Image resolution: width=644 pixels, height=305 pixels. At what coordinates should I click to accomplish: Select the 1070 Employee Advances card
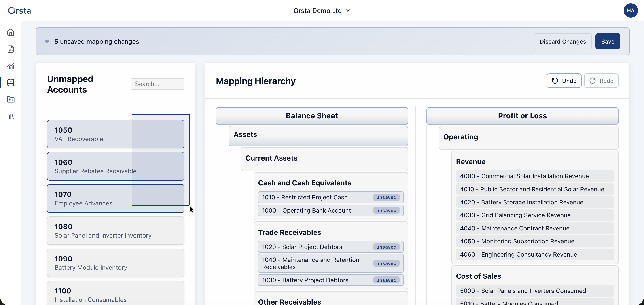coord(116,199)
